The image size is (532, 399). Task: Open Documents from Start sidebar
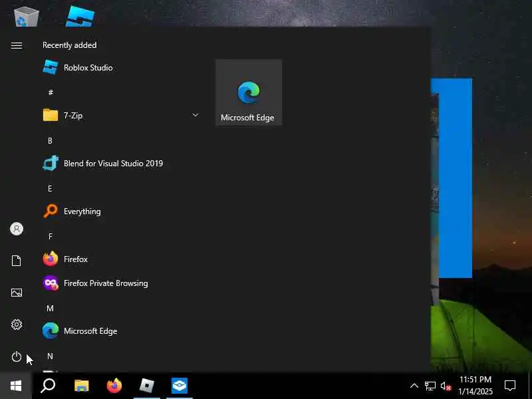point(16,261)
